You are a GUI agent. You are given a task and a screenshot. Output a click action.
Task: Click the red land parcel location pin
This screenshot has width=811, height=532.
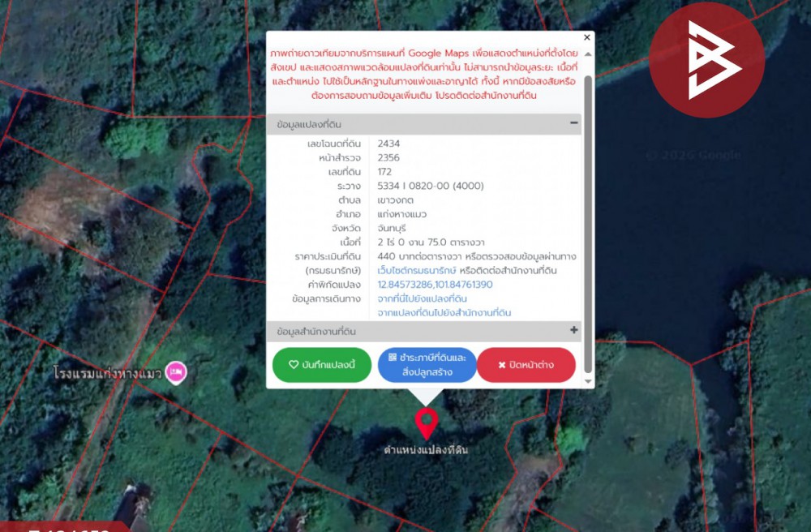pyautogui.click(x=426, y=423)
